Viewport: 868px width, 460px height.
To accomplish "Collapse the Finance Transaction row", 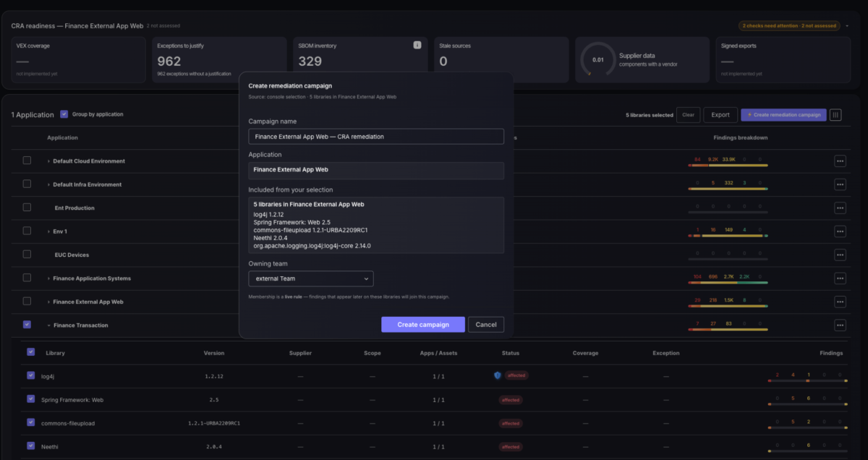I will pos(49,325).
